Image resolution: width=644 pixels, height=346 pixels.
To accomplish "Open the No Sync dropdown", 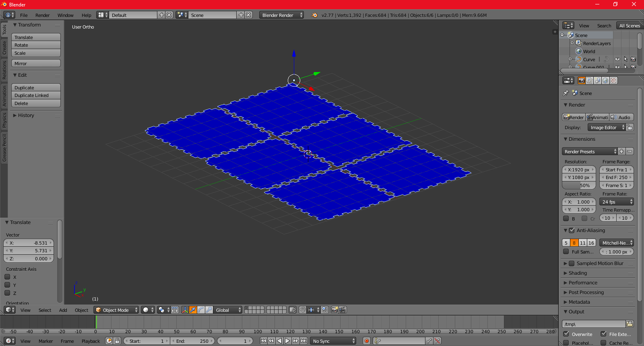I will click(x=334, y=341).
